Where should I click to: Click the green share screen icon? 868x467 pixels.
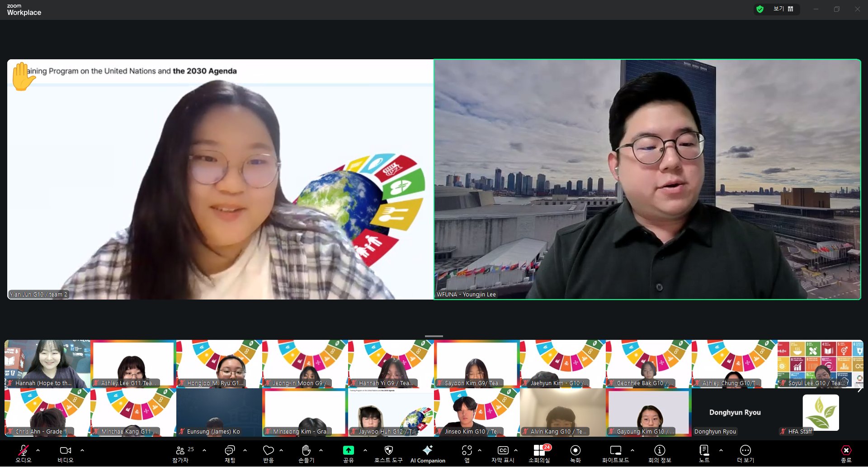349,450
